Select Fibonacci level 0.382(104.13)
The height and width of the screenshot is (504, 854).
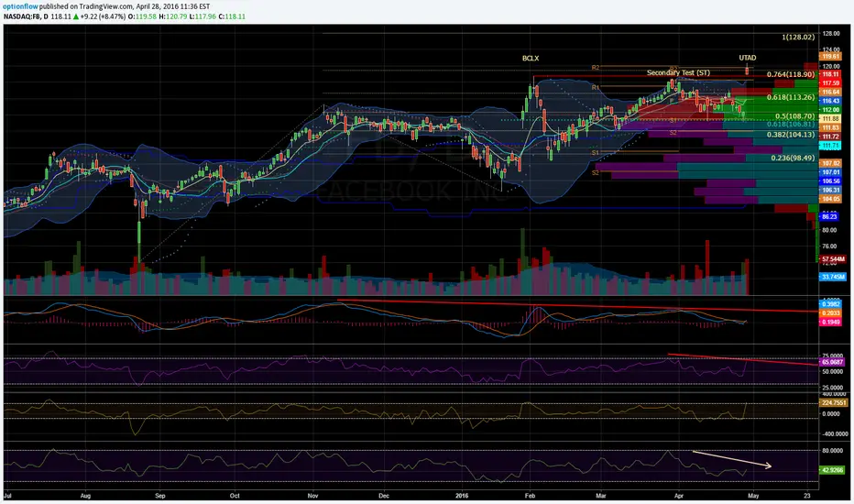click(x=790, y=135)
